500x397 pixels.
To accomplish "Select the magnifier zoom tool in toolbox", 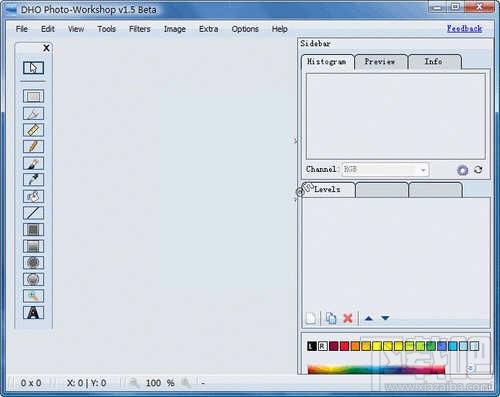I will coord(33,296).
